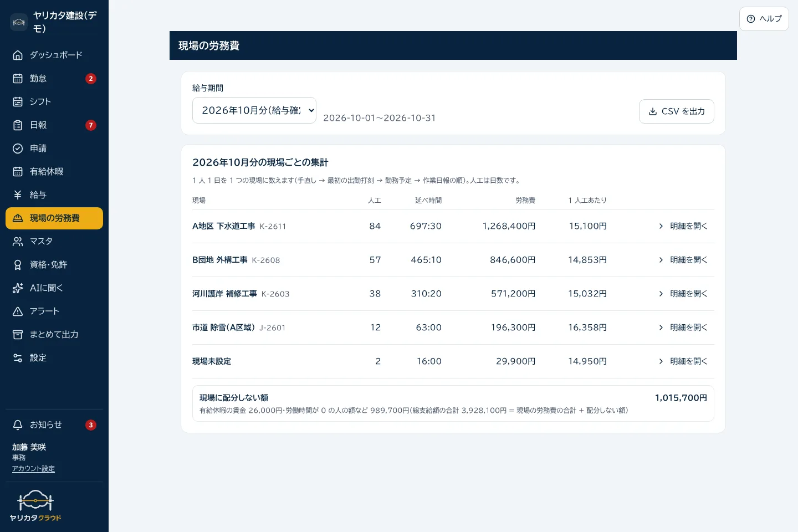
Task: Click the シフト calendar icon
Action: pos(18,101)
